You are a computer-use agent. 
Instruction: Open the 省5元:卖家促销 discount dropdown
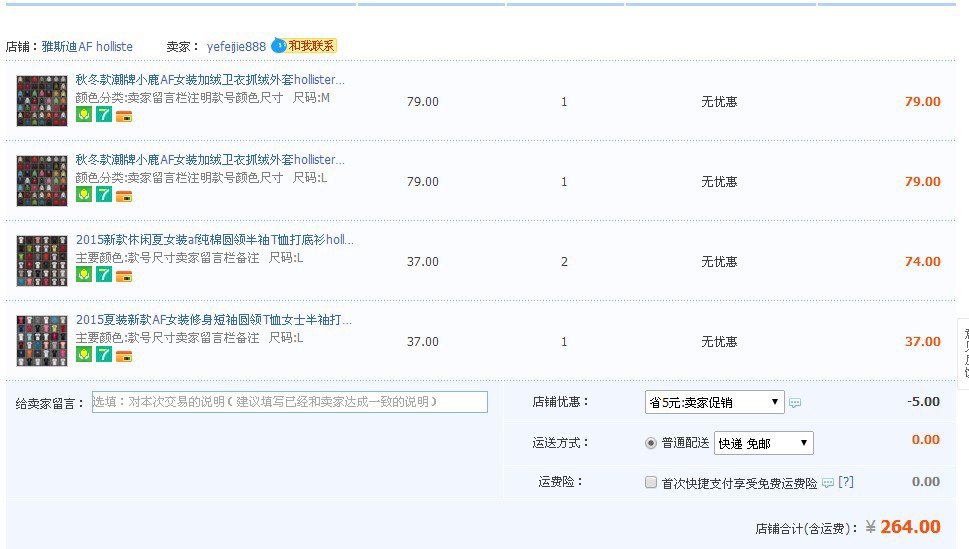click(x=714, y=402)
